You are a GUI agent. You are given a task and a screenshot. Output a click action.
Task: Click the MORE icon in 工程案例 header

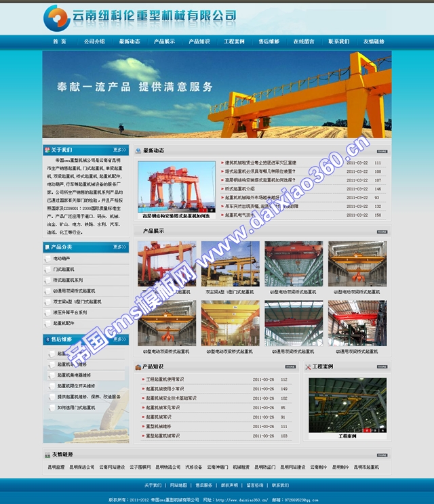382,366
